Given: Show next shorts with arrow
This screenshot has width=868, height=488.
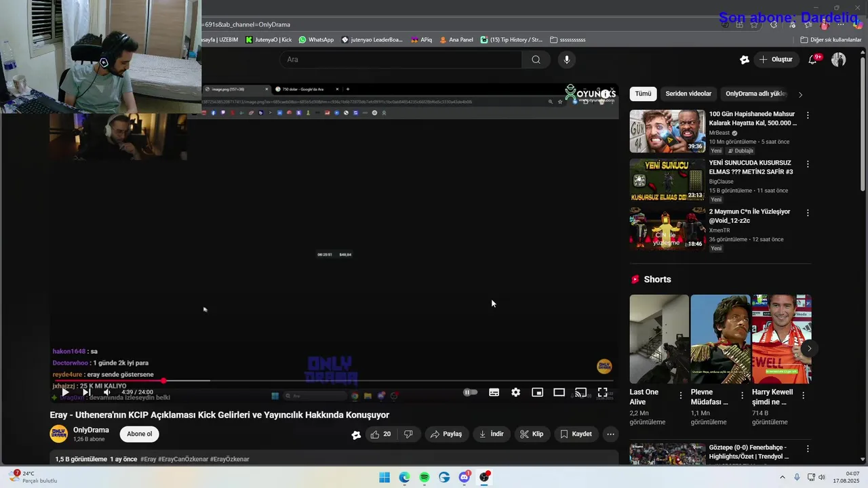Looking at the screenshot, I should [x=808, y=348].
